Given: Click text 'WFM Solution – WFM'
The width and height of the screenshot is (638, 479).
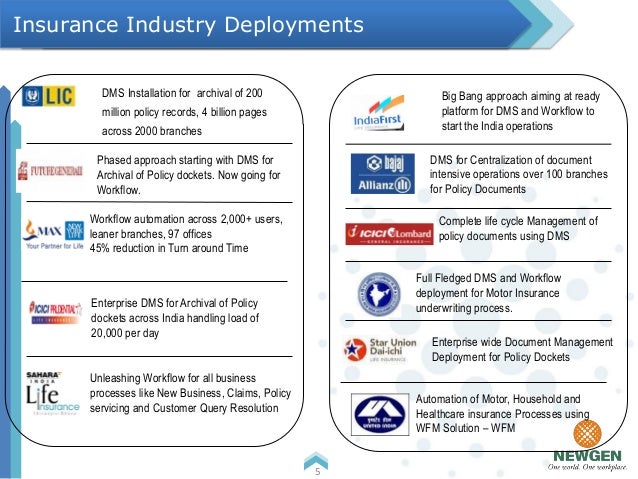Looking at the screenshot, I should tap(465, 428).
